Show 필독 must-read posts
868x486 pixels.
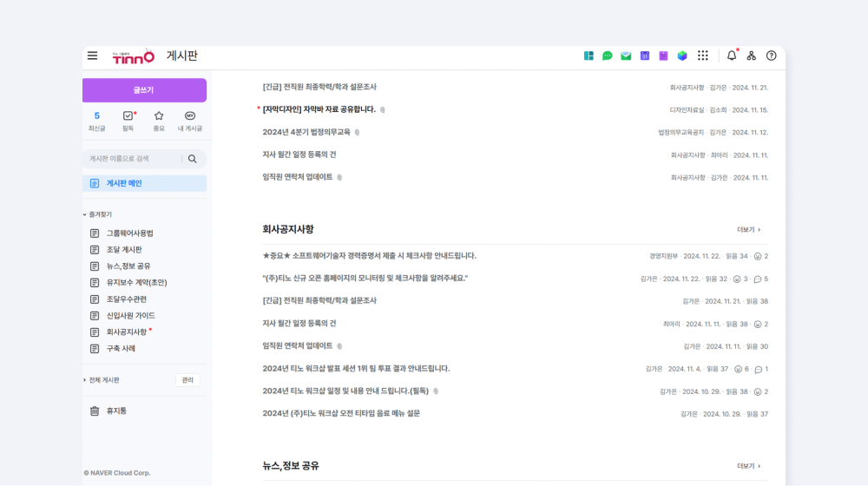pyautogui.click(x=128, y=121)
